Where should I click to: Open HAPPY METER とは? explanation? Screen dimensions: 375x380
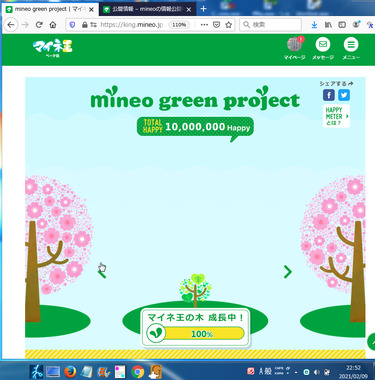pyautogui.click(x=336, y=116)
